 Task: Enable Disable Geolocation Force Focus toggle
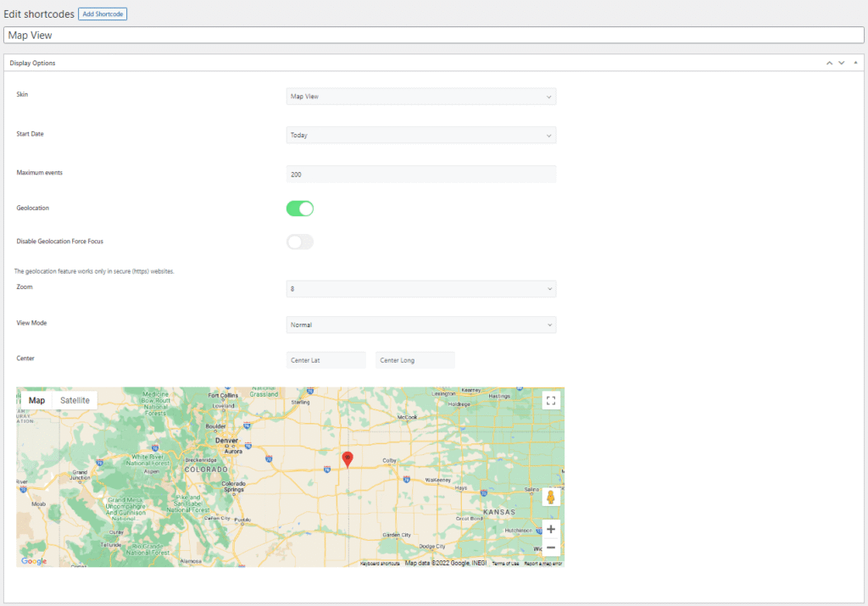pyautogui.click(x=300, y=242)
